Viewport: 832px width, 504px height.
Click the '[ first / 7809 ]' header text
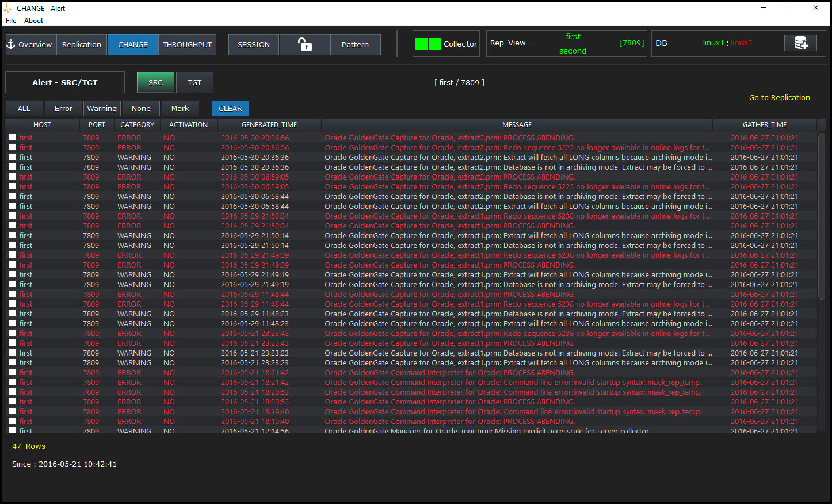[459, 83]
